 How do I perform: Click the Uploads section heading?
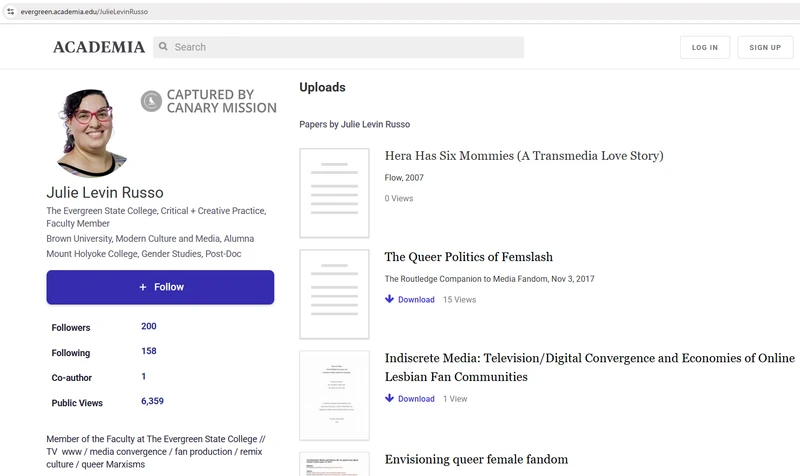point(322,87)
